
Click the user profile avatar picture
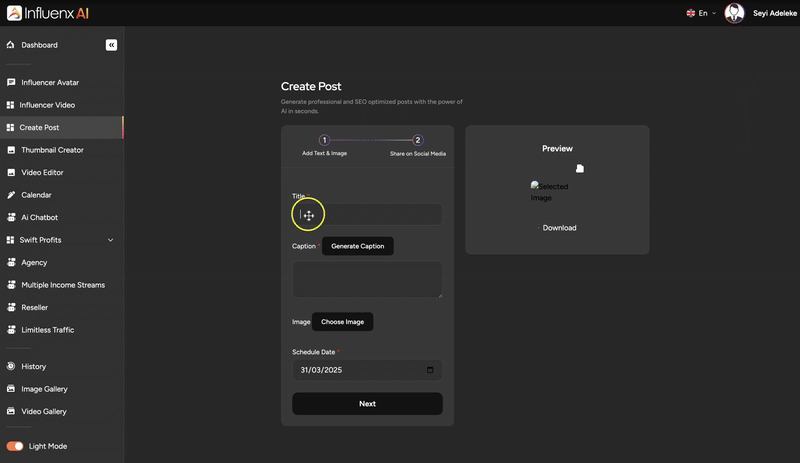point(735,13)
